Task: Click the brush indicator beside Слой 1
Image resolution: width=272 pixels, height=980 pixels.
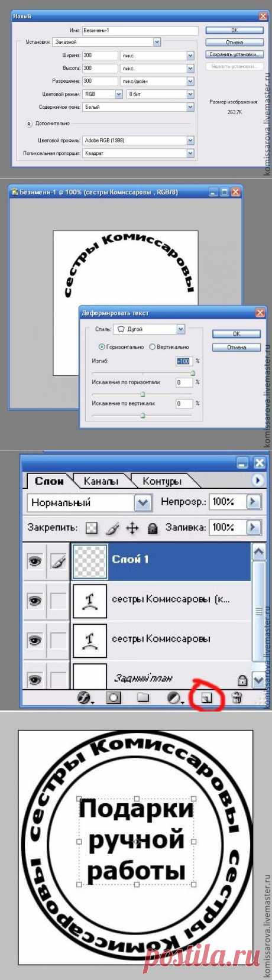Action: click(57, 561)
